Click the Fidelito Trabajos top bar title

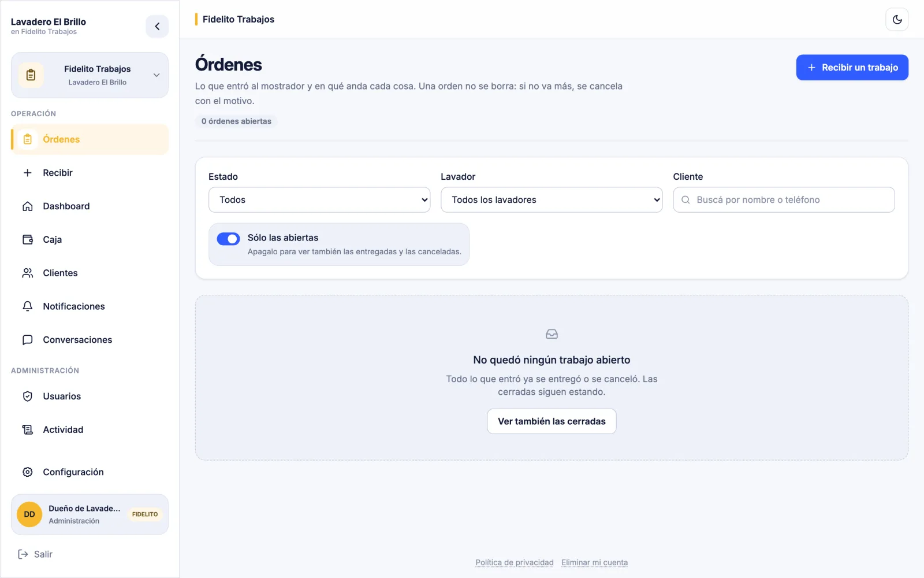point(239,20)
